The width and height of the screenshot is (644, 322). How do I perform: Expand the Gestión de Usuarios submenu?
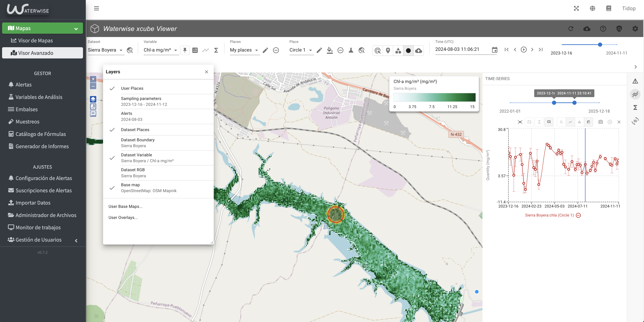coord(43,240)
